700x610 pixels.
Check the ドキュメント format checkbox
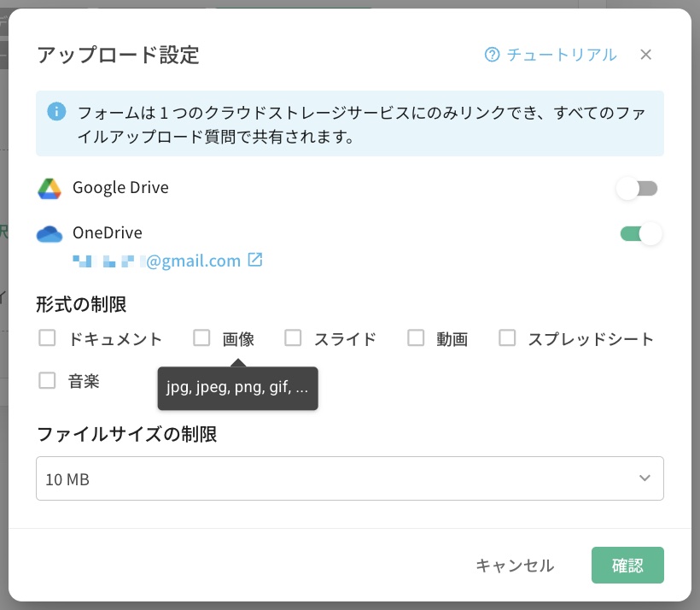[47, 337]
